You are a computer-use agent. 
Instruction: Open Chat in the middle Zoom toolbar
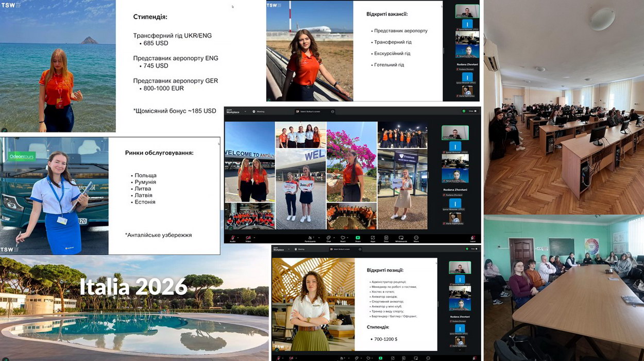click(328, 238)
